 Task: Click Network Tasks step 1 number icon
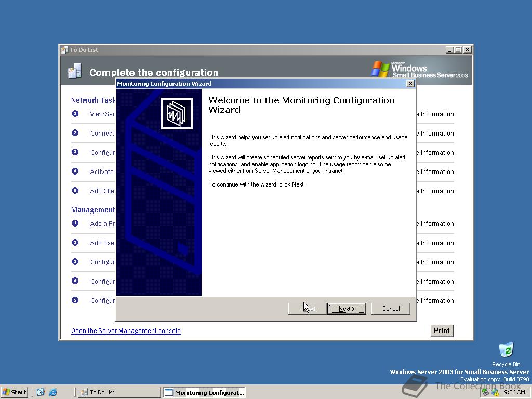coord(75,114)
